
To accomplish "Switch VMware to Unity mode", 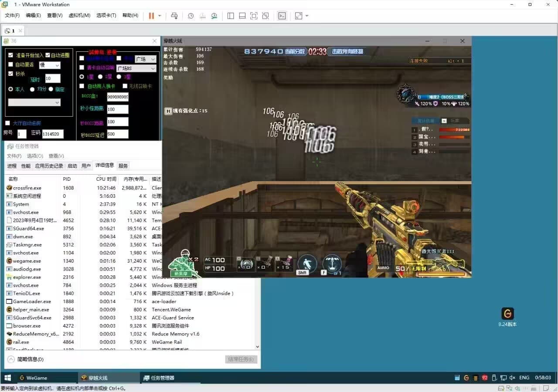I will pos(265,16).
